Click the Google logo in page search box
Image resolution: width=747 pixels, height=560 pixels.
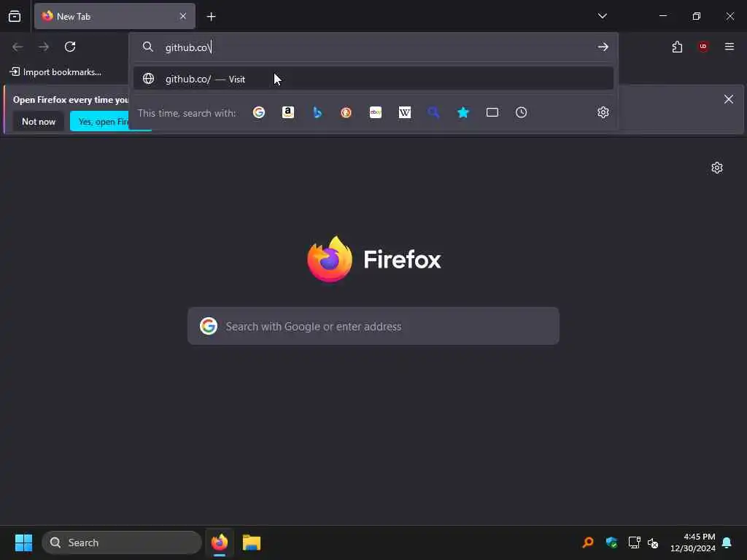point(209,326)
